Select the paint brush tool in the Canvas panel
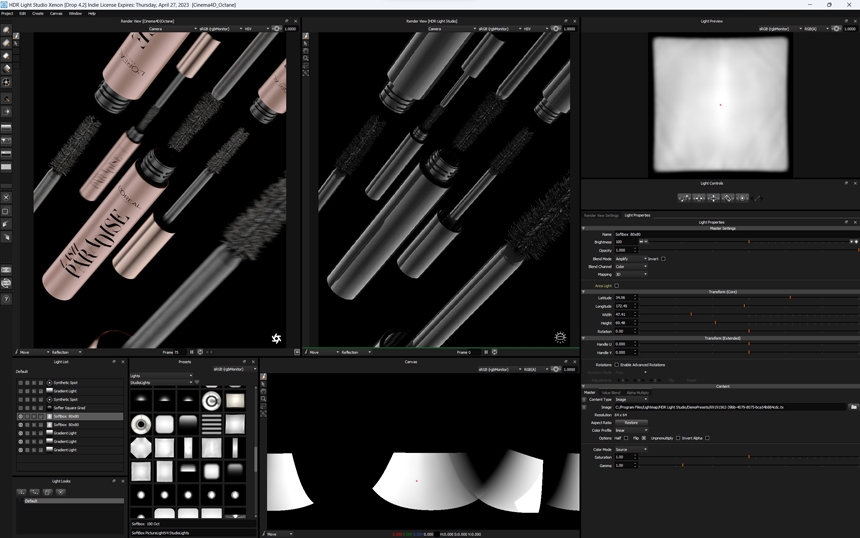 pyautogui.click(x=263, y=377)
